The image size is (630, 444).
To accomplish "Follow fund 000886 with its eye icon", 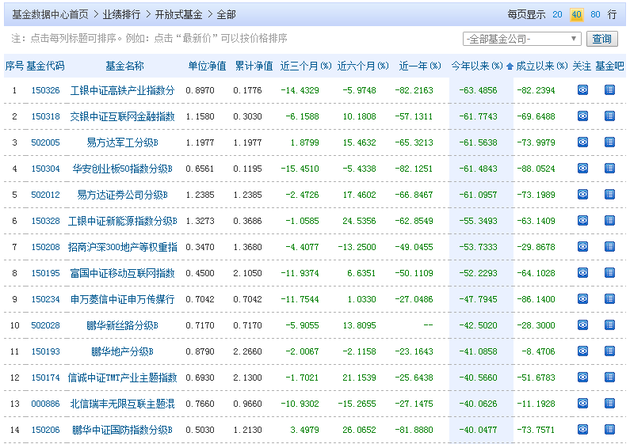I will click(583, 403).
